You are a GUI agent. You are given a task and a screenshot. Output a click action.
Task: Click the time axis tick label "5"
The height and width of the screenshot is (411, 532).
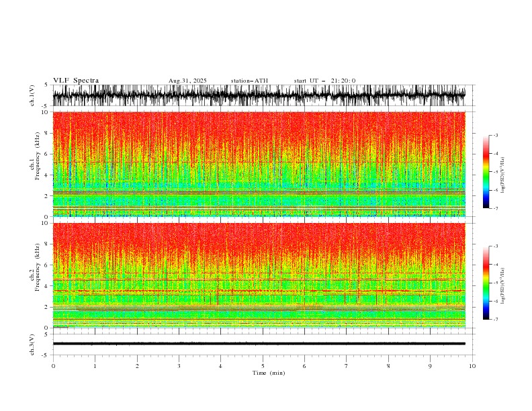point(263,366)
